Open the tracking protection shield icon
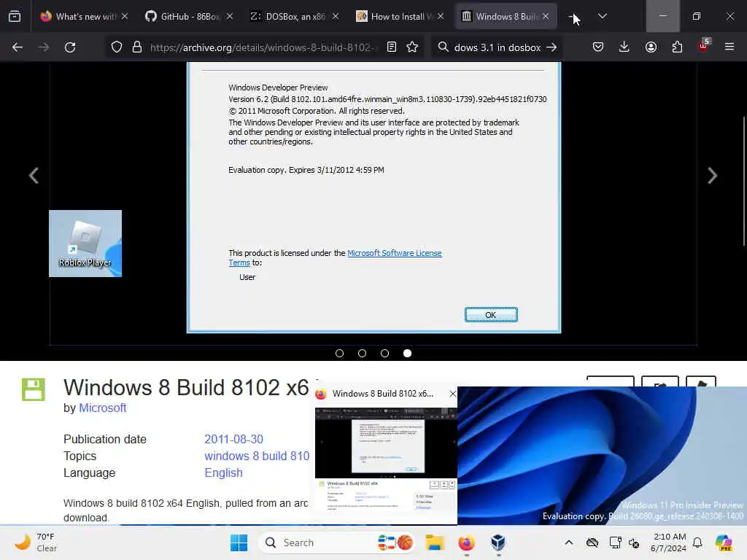 tap(117, 47)
